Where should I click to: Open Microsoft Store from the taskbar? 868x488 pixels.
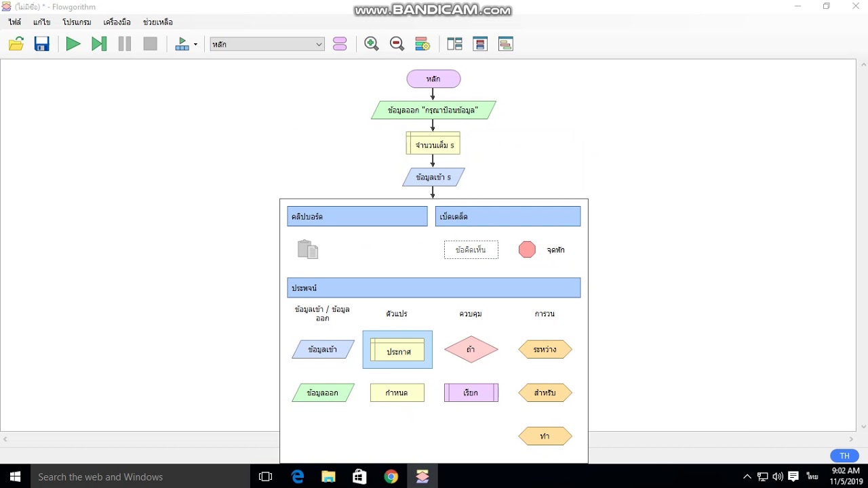(360, 476)
